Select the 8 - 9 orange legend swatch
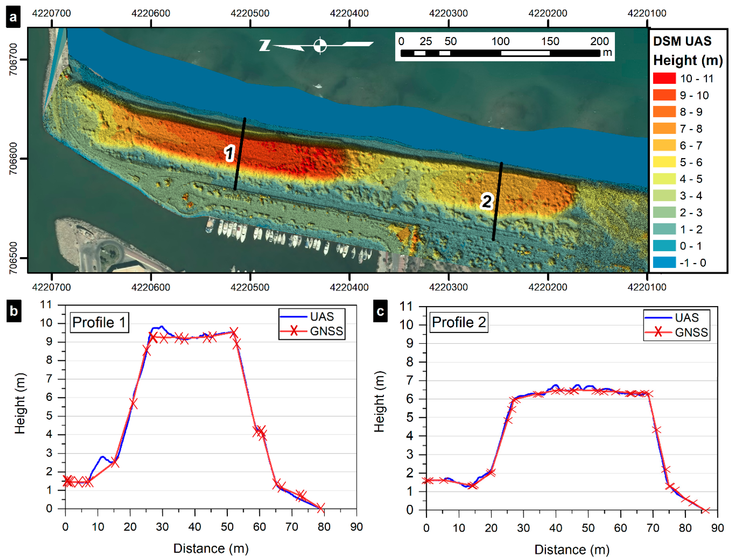The image size is (733, 560). click(664, 112)
